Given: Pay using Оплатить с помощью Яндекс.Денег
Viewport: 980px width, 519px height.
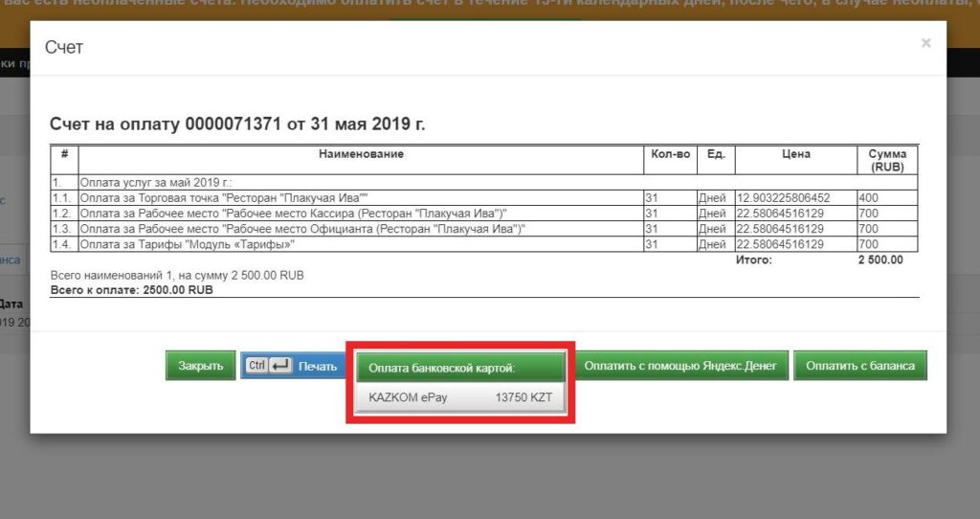Looking at the screenshot, I should coord(679,366).
